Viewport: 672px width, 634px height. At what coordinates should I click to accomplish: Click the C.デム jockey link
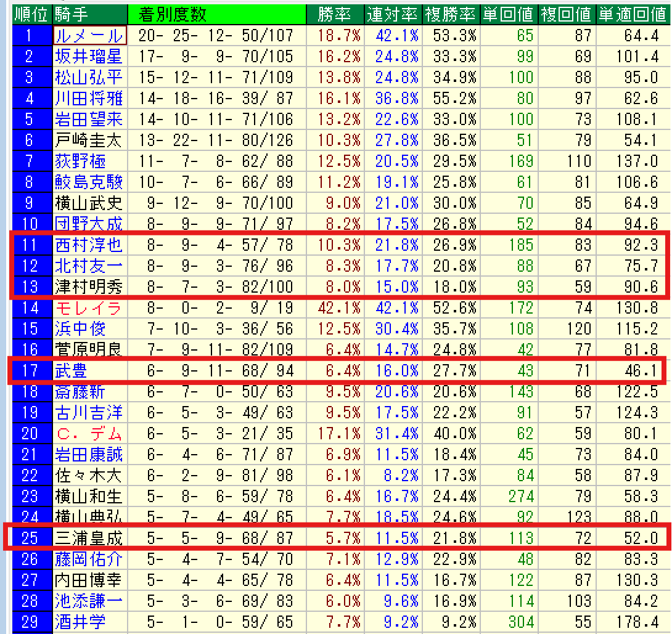tap(88, 434)
